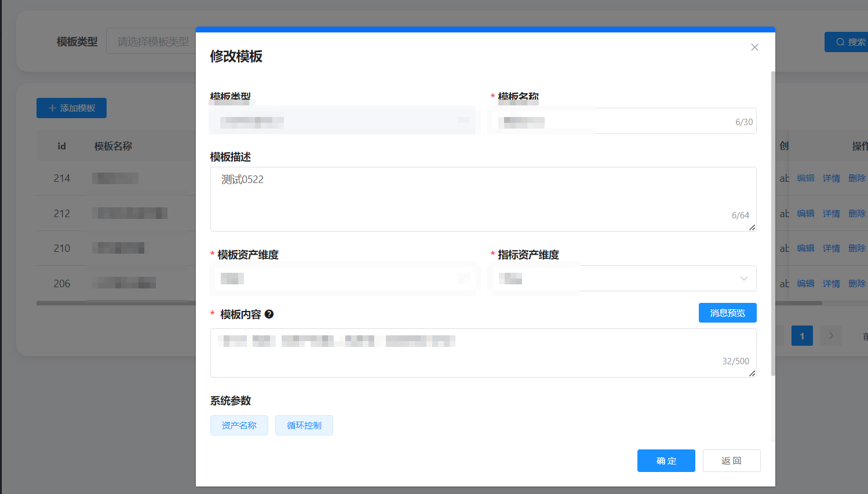The height and width of the screenshot is (494, 868).
Task: Click the dialog's vertical scrollbar
Action: (773, 223)
